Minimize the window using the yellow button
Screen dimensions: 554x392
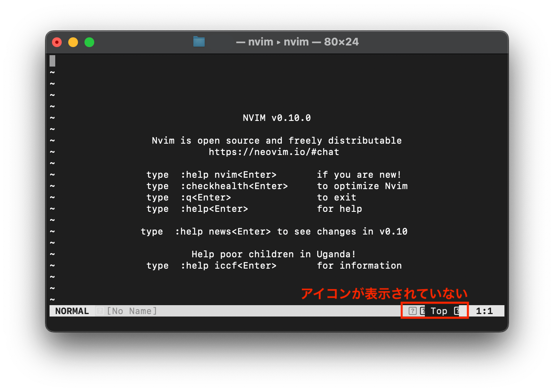coord(73,42)
